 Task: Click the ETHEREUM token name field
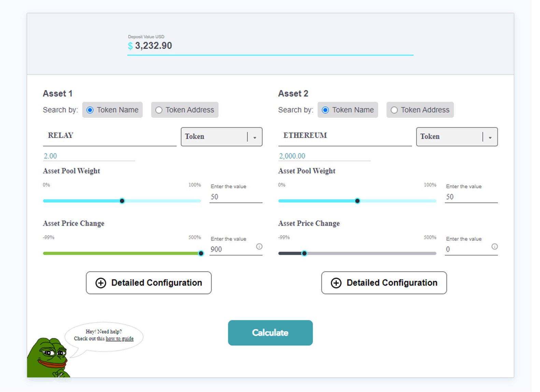tap(345, 136)
